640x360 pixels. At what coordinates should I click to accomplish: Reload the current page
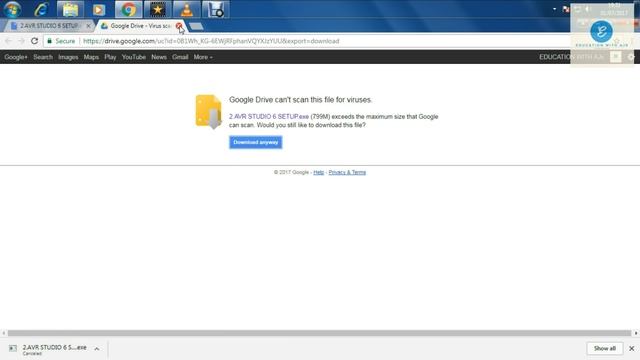pyautogui.click(x=34, y=41)
